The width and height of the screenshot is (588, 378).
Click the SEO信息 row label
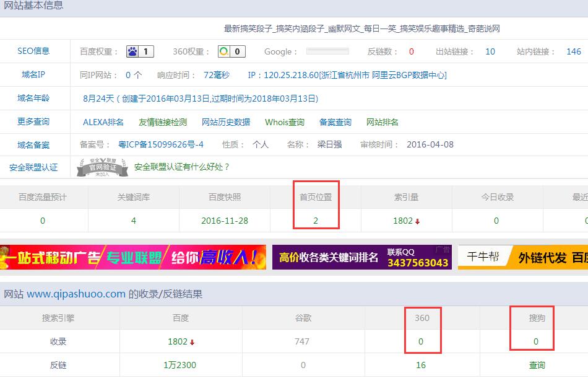pyautogui.click(x=33, y=51)
